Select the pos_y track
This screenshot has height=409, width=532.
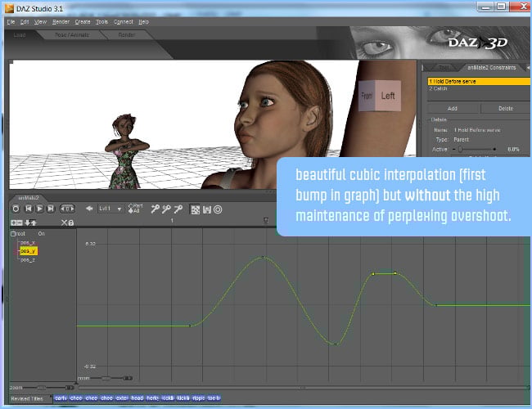point(28,251)
